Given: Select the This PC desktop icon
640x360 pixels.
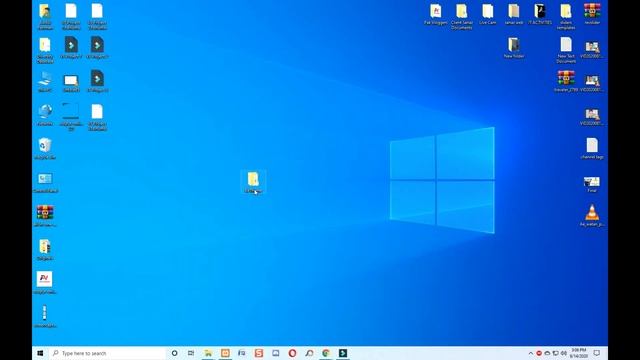Looking at the screenshot, I should pos(45,81).
